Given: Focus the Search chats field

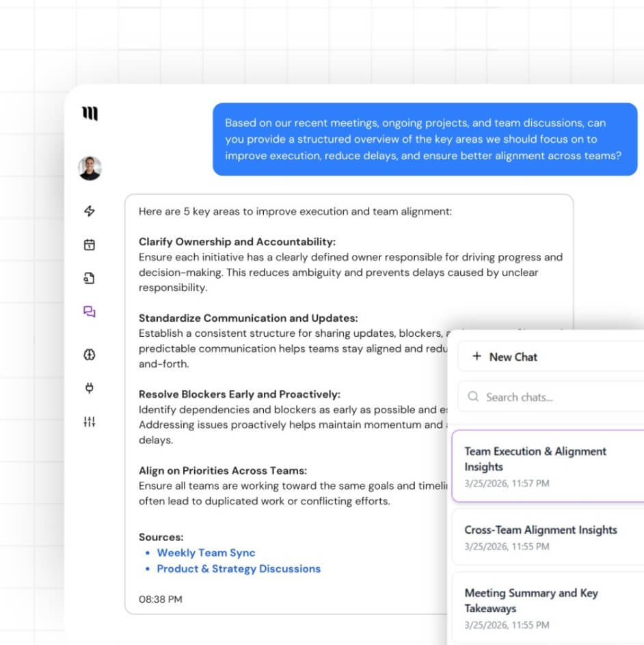Looking at the screenshot, I should pos(551,396).
